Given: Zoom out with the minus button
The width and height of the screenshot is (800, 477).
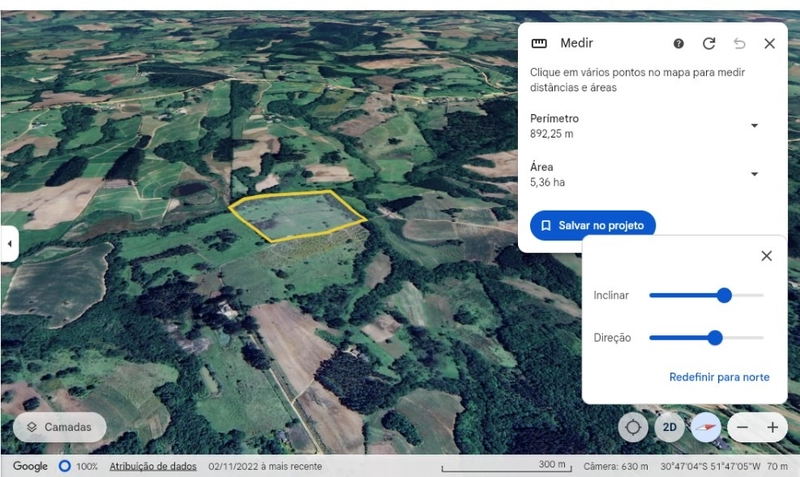Looking at the screenshot, I should [742, 428].
